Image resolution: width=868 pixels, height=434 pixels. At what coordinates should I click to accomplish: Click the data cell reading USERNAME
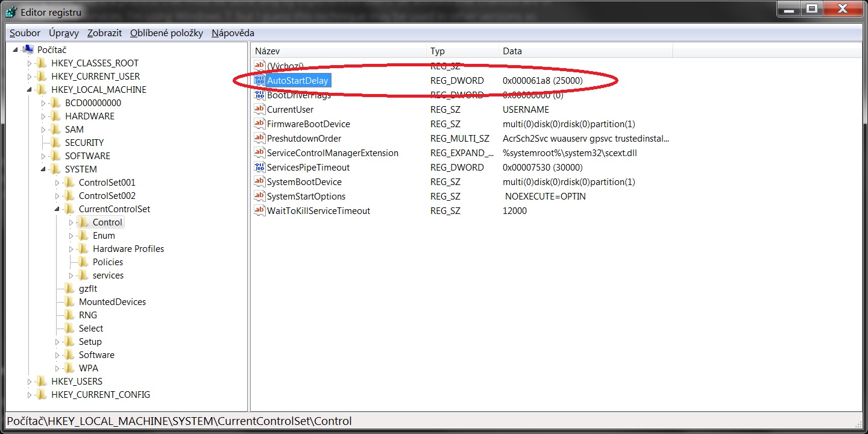click(526, 109)
